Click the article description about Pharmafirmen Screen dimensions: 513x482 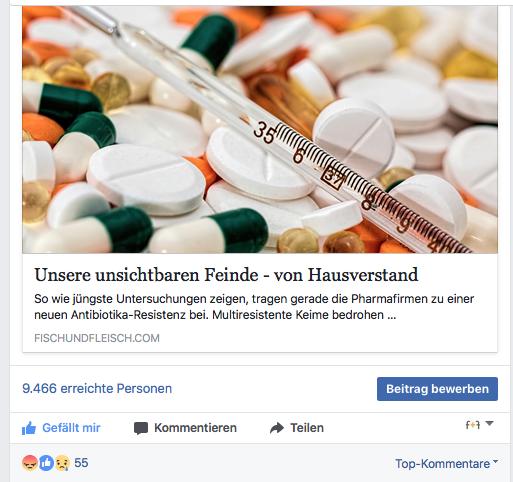point(254,307)
